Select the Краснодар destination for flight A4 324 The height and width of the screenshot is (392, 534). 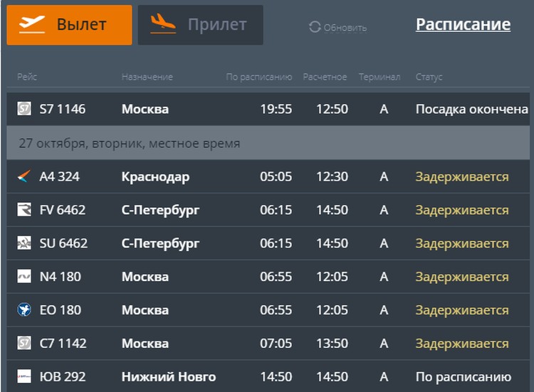[155, 176]
